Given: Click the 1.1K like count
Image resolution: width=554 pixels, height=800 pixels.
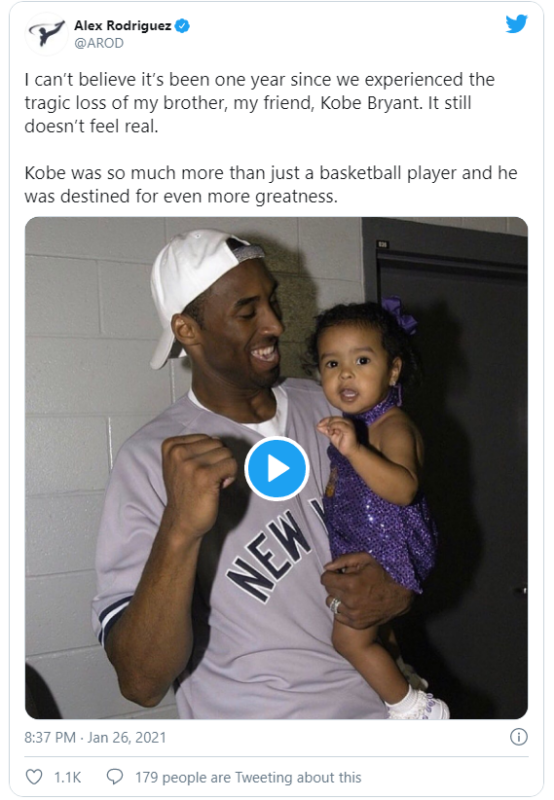Looking at the screenshot, I should click(x=67, y=777).
